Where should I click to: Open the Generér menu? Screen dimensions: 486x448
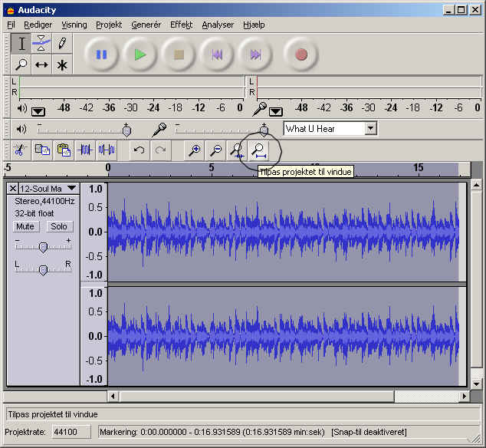[x=146, y=25]
